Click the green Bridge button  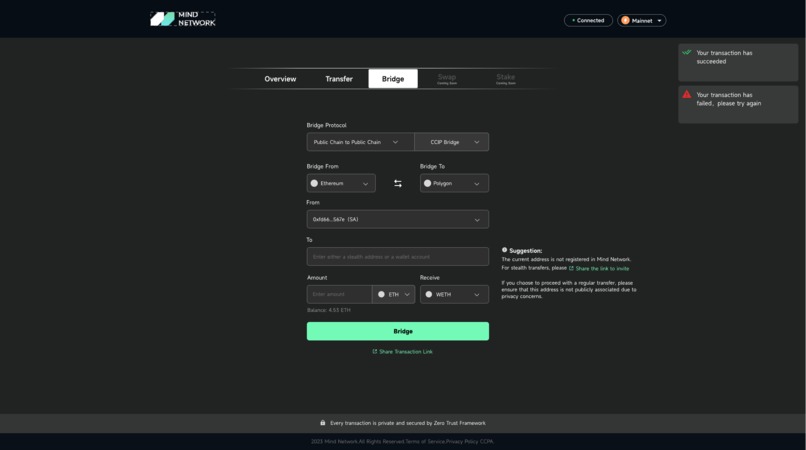398,331
